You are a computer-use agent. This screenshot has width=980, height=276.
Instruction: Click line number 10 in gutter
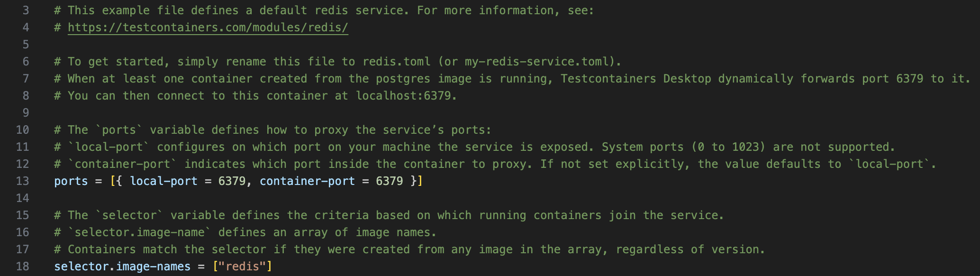point(22,130)
